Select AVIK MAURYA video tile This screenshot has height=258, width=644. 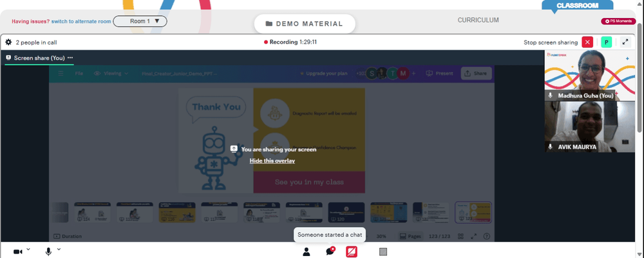coord(590,126)
